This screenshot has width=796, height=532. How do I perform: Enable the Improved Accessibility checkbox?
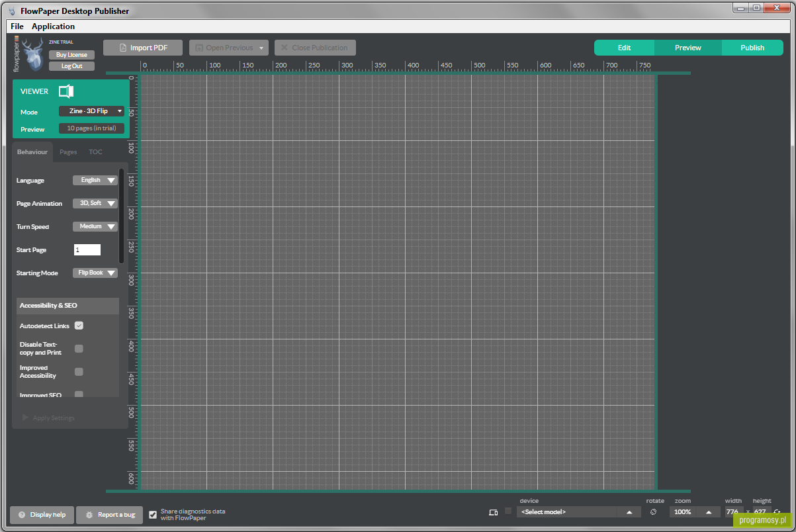79,372
